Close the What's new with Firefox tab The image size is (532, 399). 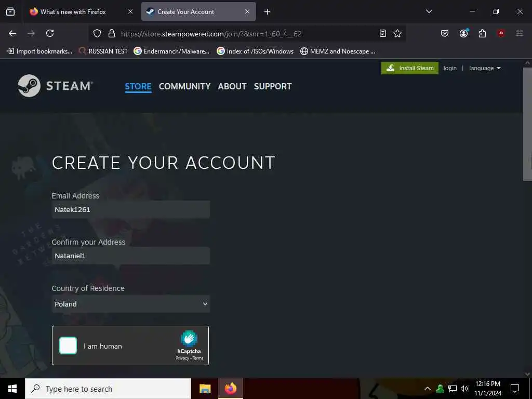point(130,11)
